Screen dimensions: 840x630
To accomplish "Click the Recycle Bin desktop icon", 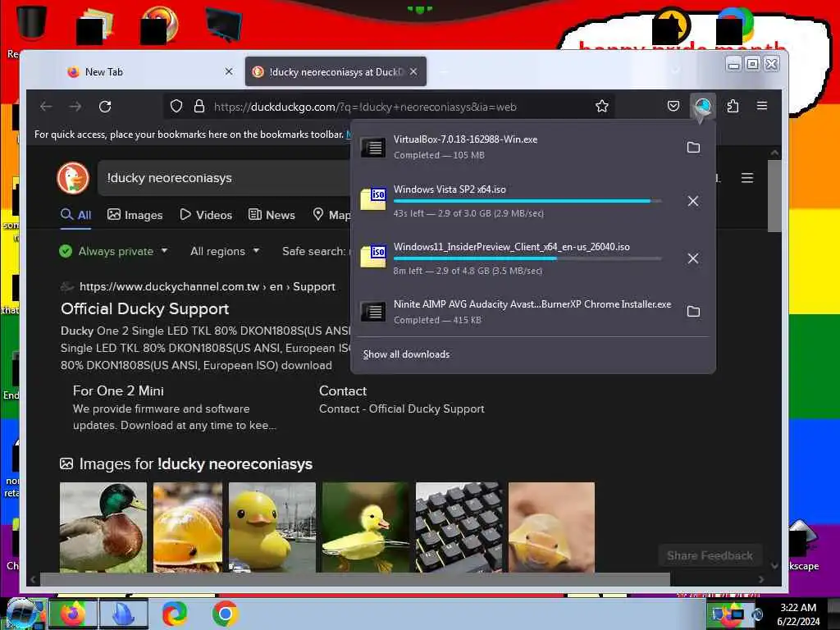I will pos(30,22).
